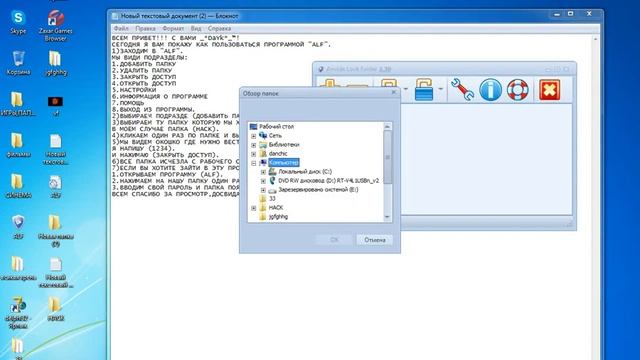Expand Локальный диск (C:) node
Image resolution: width=640 pixels, height=360 pixels.
(x=263, y=172)
